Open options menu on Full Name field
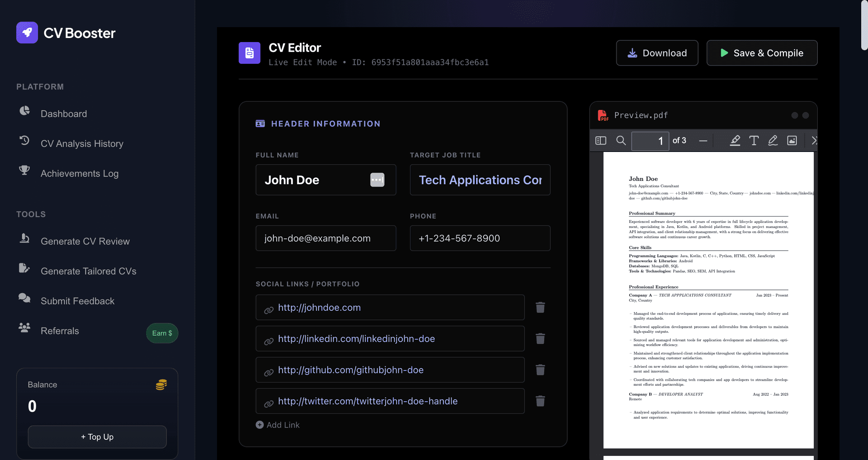 tap(377, 180)
